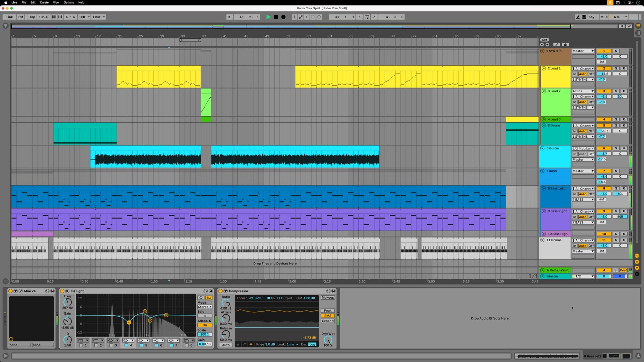
Task: Open the Edit menu
Action: click(33, 3)
